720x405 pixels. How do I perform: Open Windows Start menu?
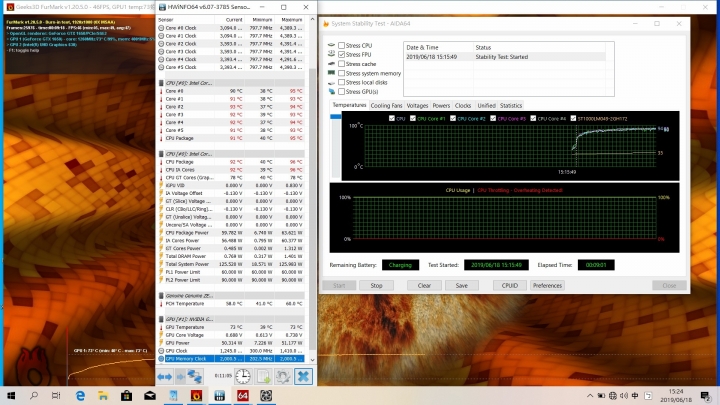tap(11, 395)
